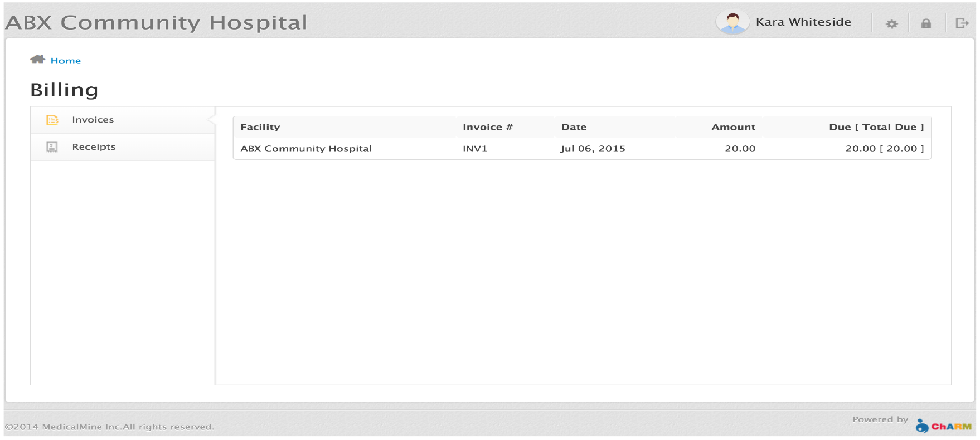Click the ChARM logo in footer

(943, 426)
